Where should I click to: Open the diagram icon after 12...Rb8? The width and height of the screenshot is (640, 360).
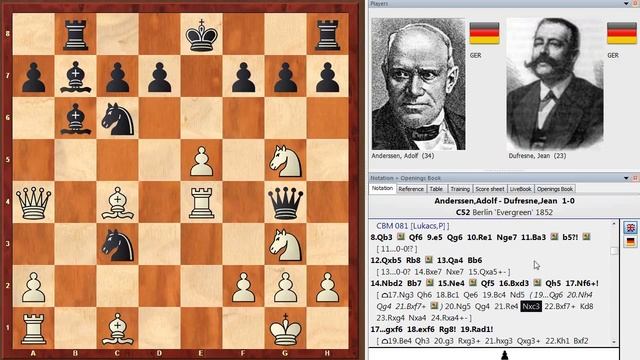point(428,260)
